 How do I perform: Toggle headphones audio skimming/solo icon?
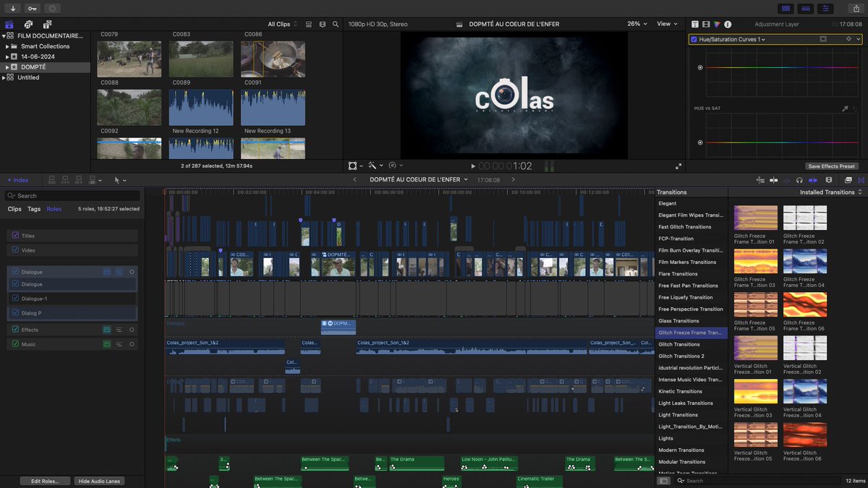coord(799,180)
